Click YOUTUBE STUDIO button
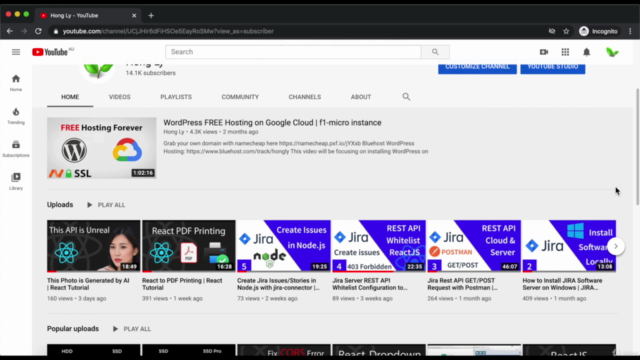 tap(553, 68)
